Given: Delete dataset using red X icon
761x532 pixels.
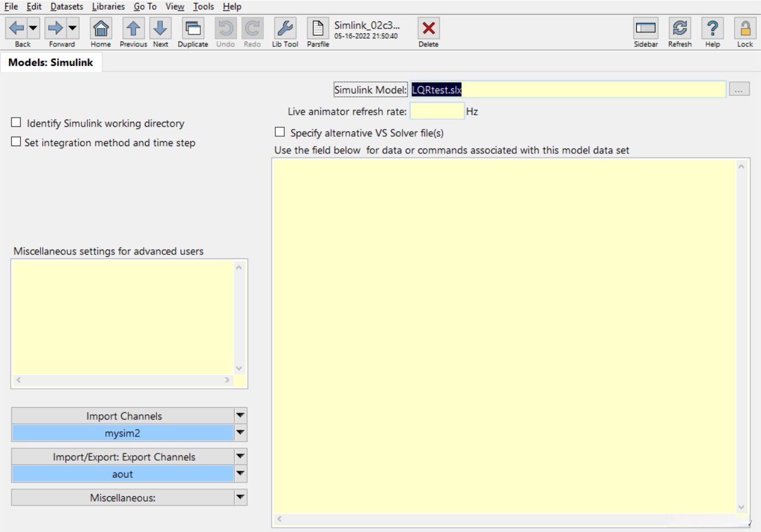Looking at the screenshot, I should pyautogui.click(x=428, y=28).
